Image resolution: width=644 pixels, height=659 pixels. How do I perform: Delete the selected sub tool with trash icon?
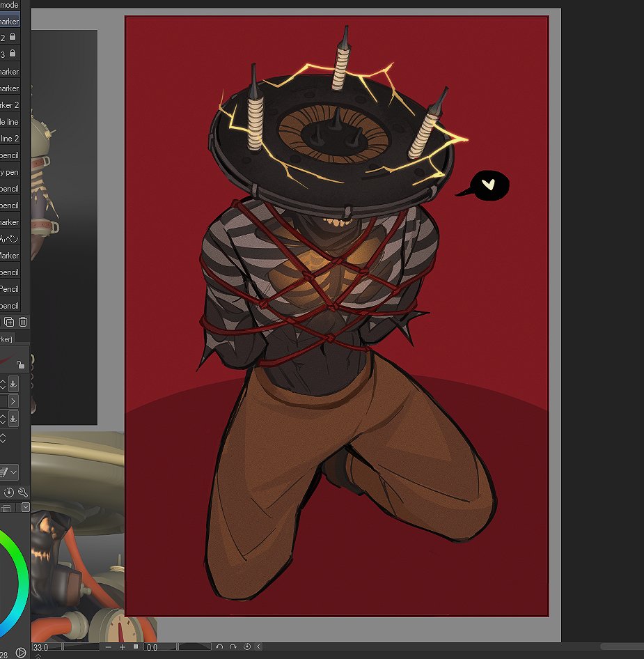pos(23,322)
